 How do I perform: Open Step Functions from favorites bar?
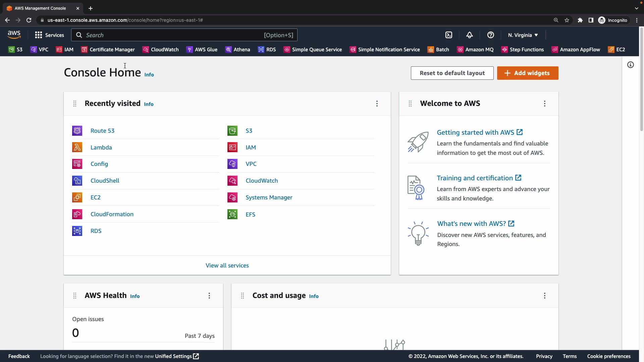[523, 50]
